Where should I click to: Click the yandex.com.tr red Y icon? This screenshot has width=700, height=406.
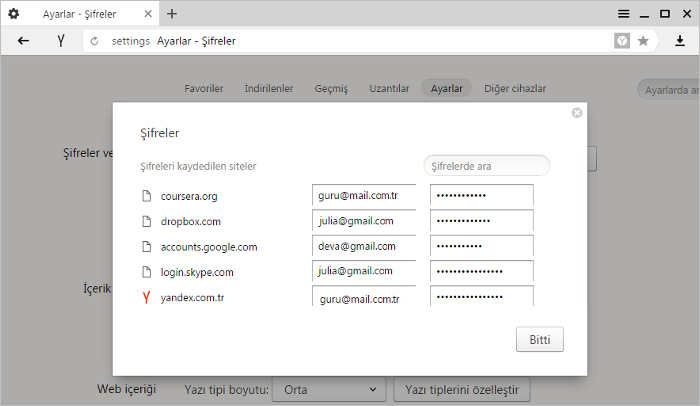click(x=146, y=297)
